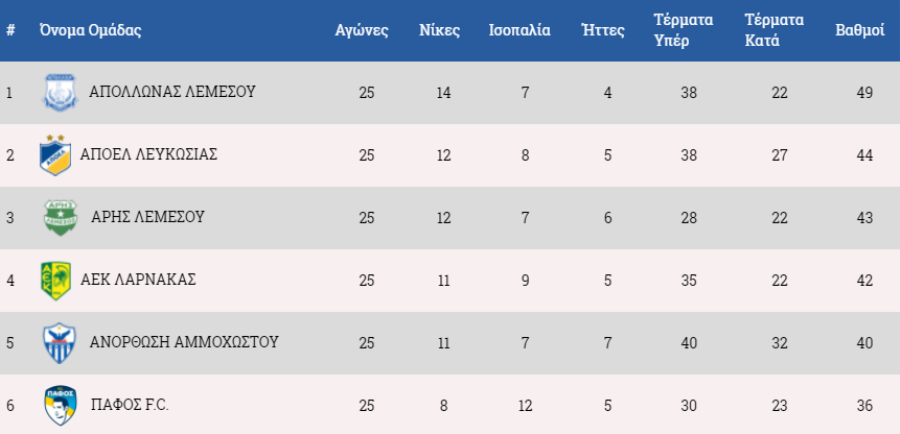Viewport: 900px width, 434px height.
Task: Click the Τέρματα Υπέρ column header
Action: click(684, 30)
